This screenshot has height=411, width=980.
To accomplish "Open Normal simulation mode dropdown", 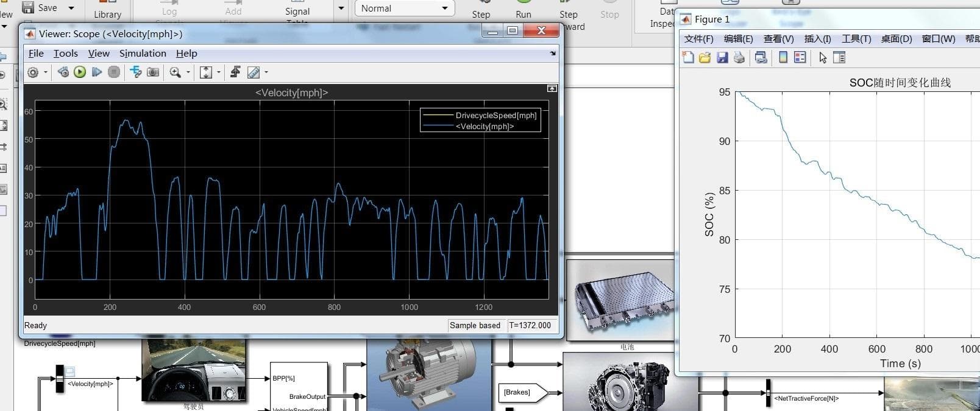I will (x=404, y=8).
